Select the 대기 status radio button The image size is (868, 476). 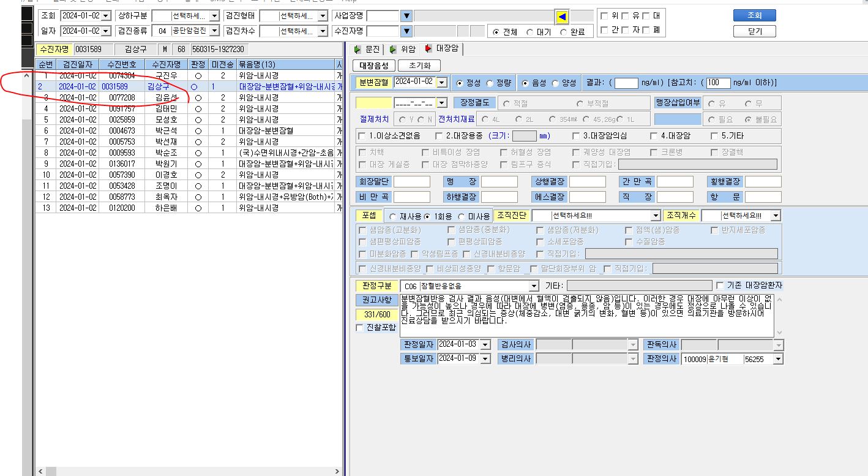(x=529, y=32)
